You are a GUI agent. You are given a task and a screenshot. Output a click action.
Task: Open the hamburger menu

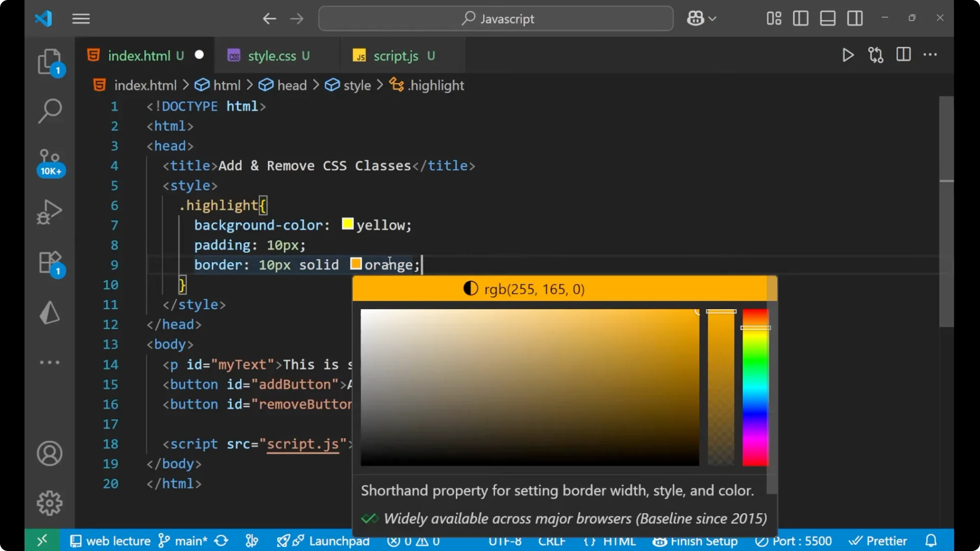[81, 19]
